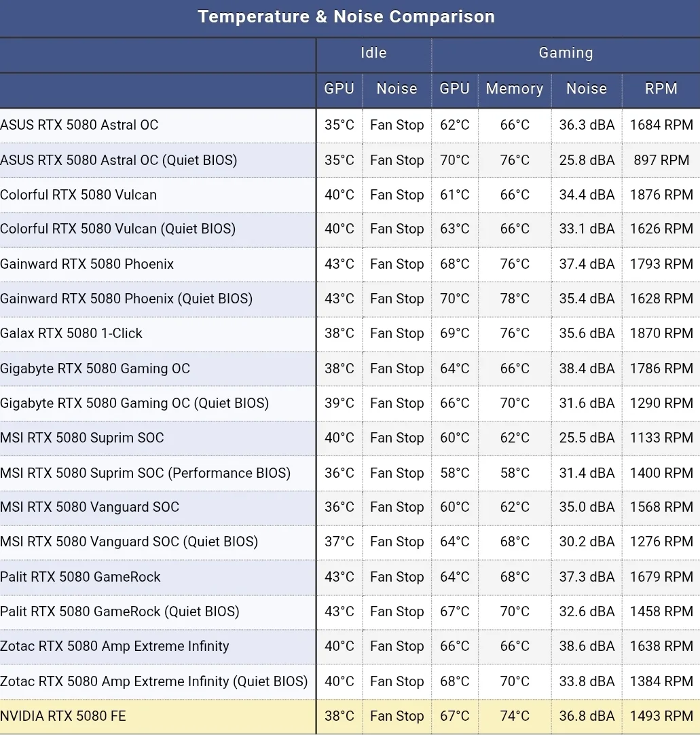Select the RPM column header
The image size is (700, 735).
pyautogui.click(x=661, y=89)
